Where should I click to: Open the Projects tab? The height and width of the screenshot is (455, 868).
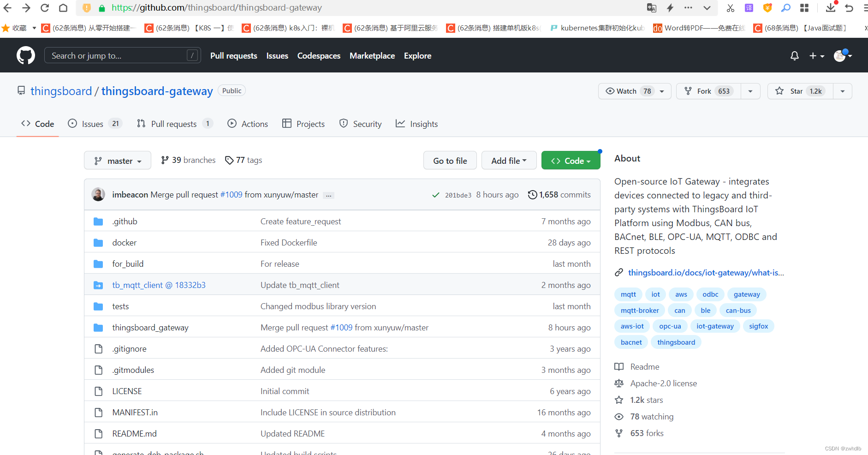303,124
